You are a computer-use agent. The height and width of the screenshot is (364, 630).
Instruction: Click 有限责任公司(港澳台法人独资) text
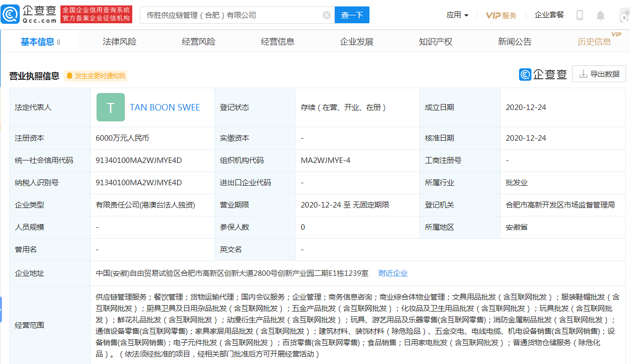(146, 205)
